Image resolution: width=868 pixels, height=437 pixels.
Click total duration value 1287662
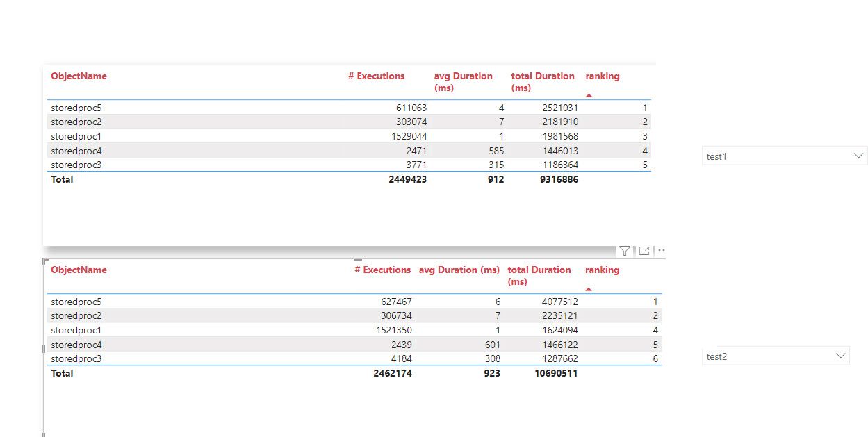coord(559,358)
